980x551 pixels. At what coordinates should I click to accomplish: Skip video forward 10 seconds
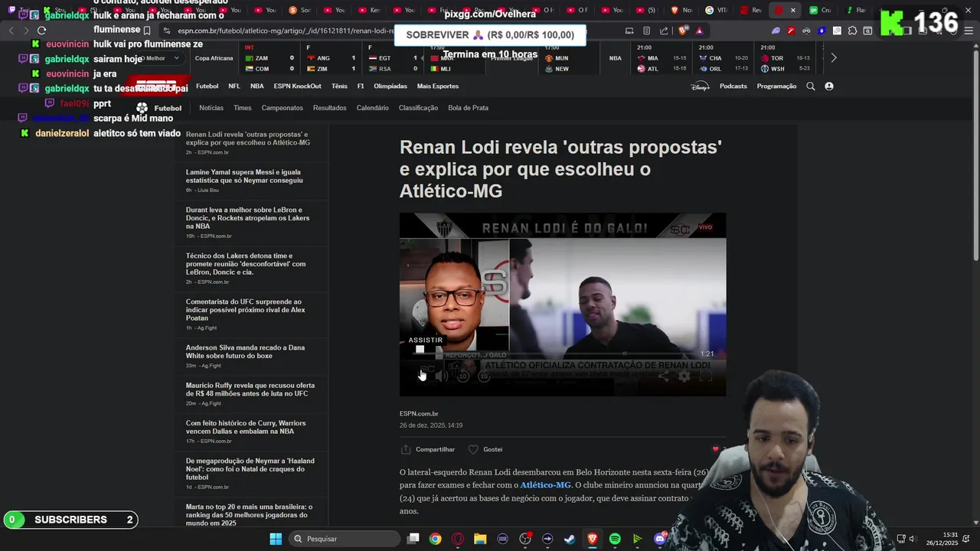click(x=484, y=376)
